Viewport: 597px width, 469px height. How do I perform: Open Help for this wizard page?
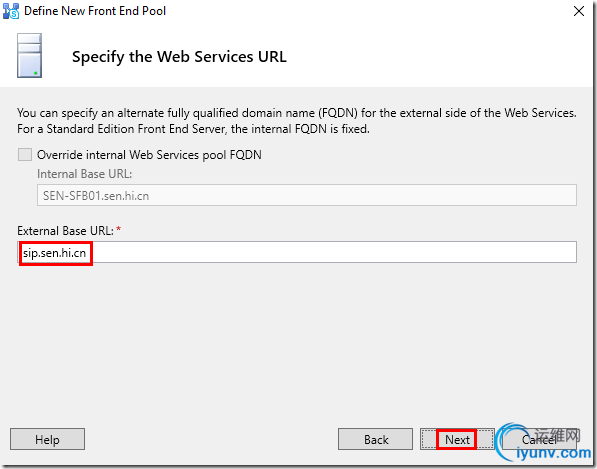(x=47, y=439)
